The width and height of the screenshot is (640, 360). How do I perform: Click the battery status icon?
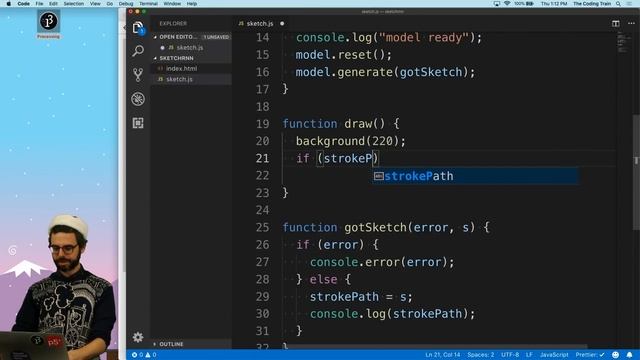(524, 4)
